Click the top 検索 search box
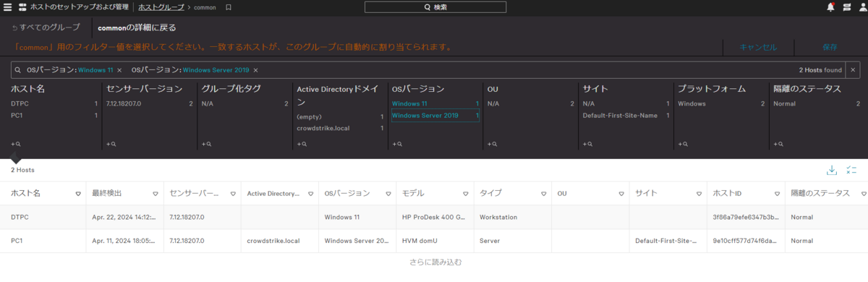The image size is (868, 282). pos(435,7)
